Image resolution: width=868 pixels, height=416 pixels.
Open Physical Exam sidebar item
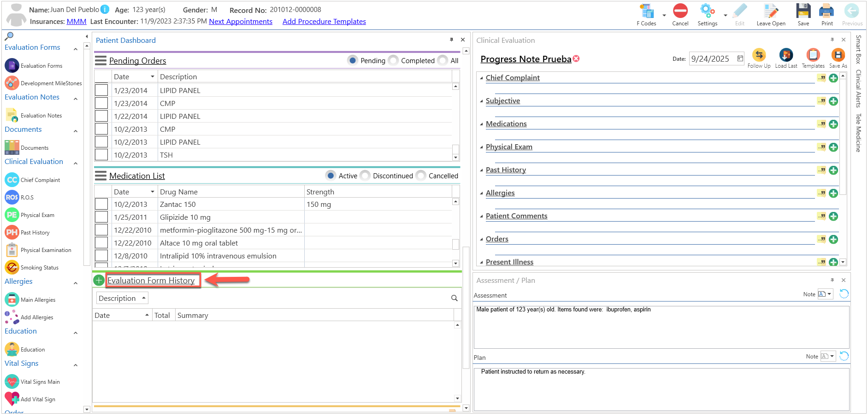point(30,215)
